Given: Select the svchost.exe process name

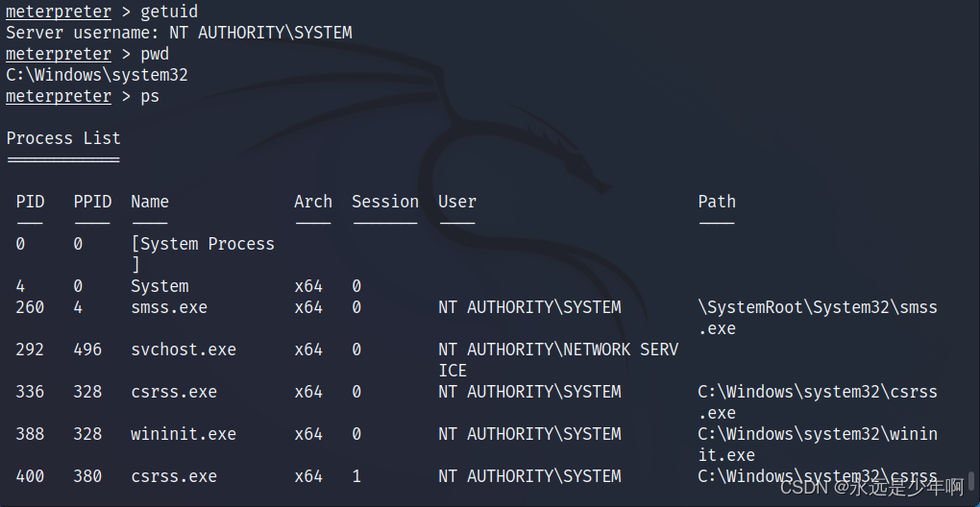Looking at the screenshot, I should 184,350.
